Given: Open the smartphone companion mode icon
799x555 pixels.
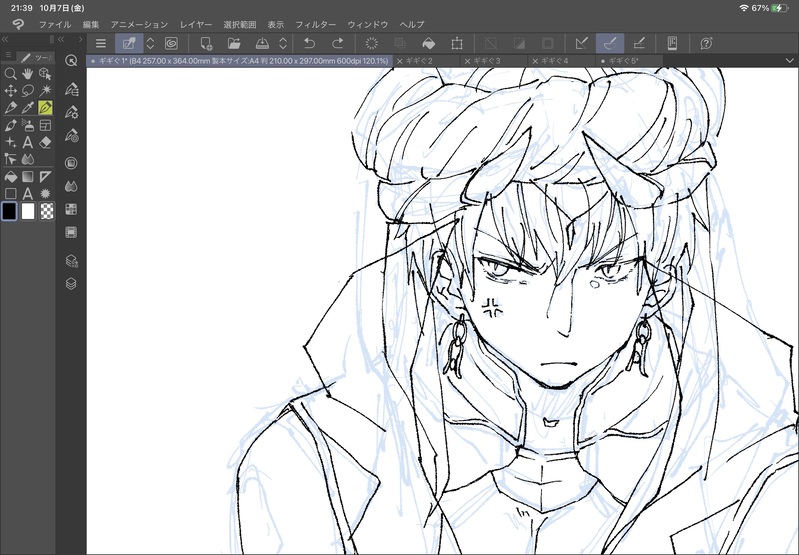Looking at the screenshot, I should point(673,43).
